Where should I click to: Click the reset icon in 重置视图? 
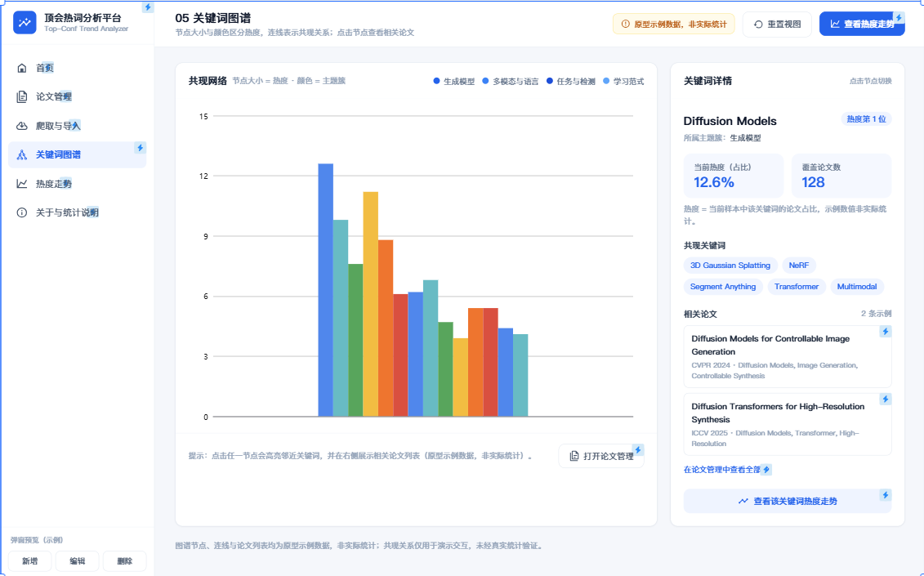click(758, 25)
